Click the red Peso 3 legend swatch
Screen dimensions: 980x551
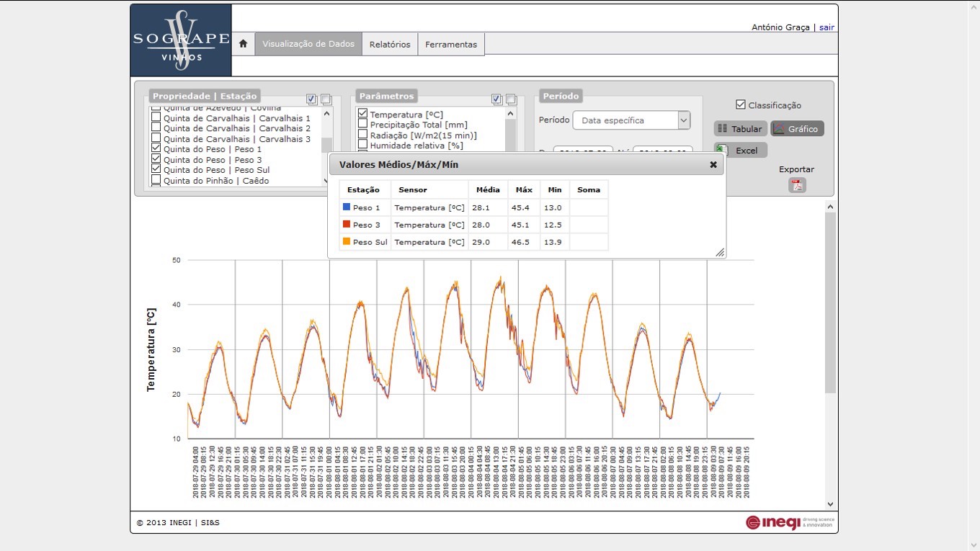[x=347, y=224]
